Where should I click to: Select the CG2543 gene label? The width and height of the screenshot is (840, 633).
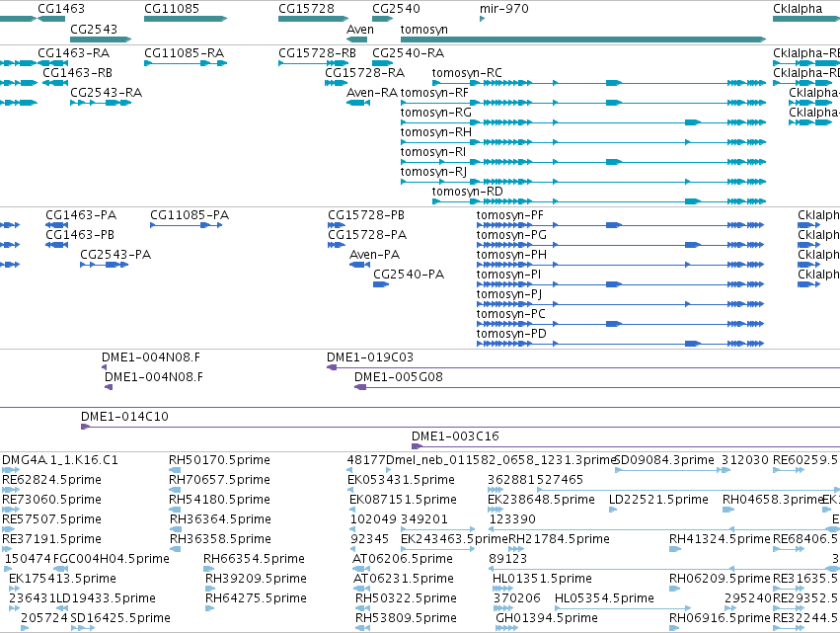(x=93, y=29)
